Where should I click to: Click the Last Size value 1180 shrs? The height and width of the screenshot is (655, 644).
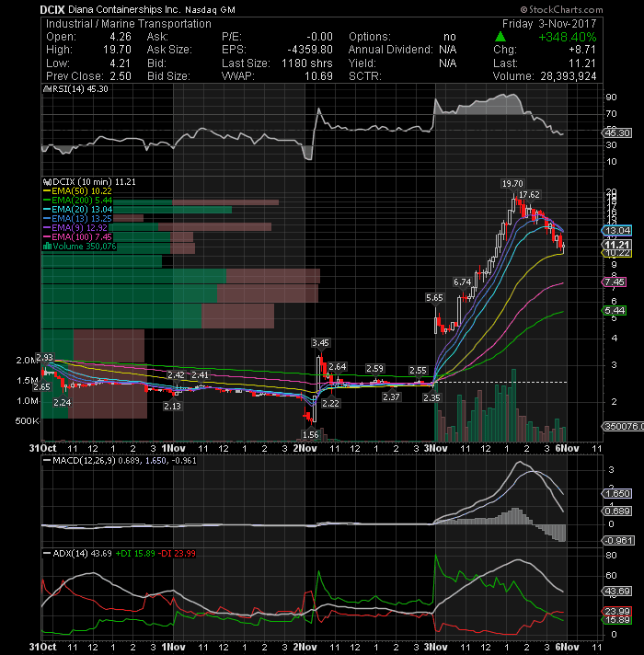tap(307, 63)
